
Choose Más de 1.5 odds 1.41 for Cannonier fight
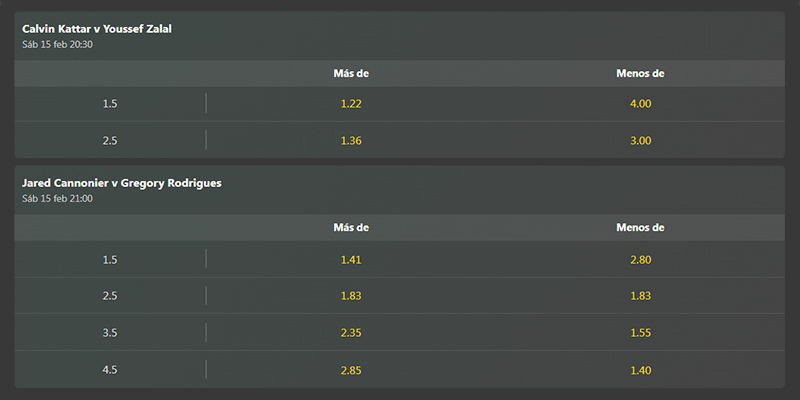[351, 260]
